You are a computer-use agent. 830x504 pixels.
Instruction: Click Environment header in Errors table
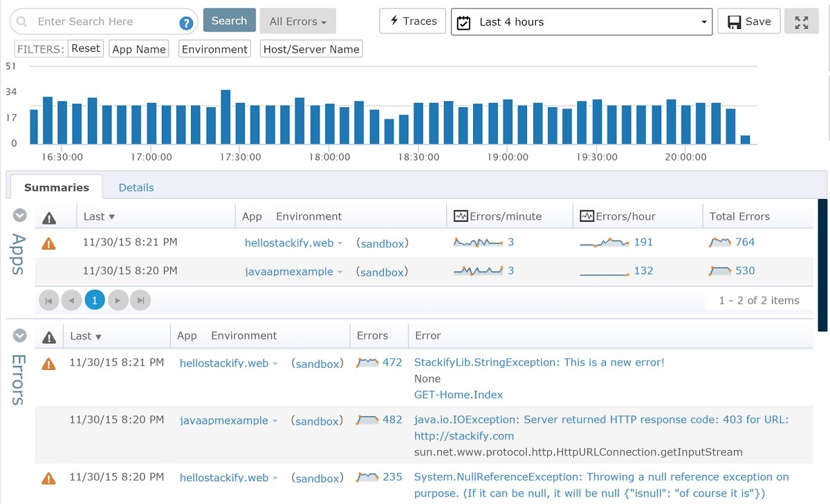243,336
